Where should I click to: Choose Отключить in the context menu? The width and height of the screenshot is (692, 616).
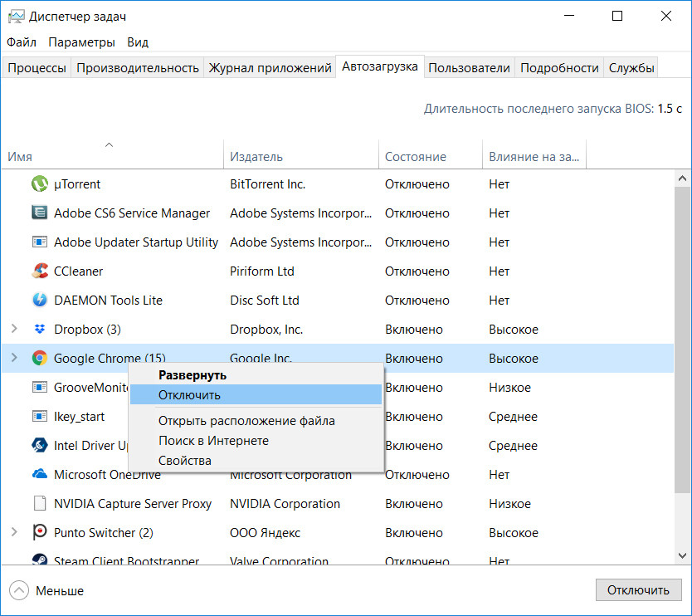[189, 395]
